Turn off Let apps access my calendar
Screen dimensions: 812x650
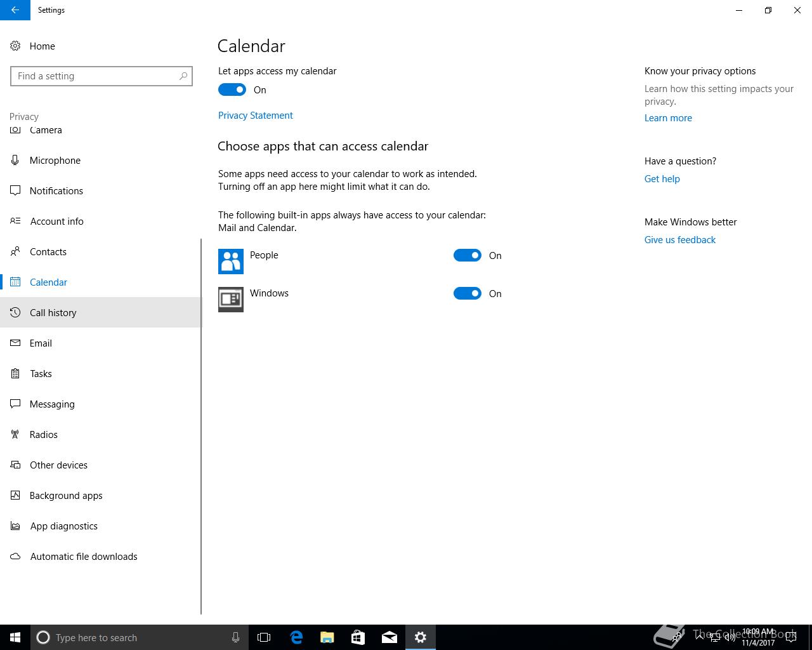point(232,90)
